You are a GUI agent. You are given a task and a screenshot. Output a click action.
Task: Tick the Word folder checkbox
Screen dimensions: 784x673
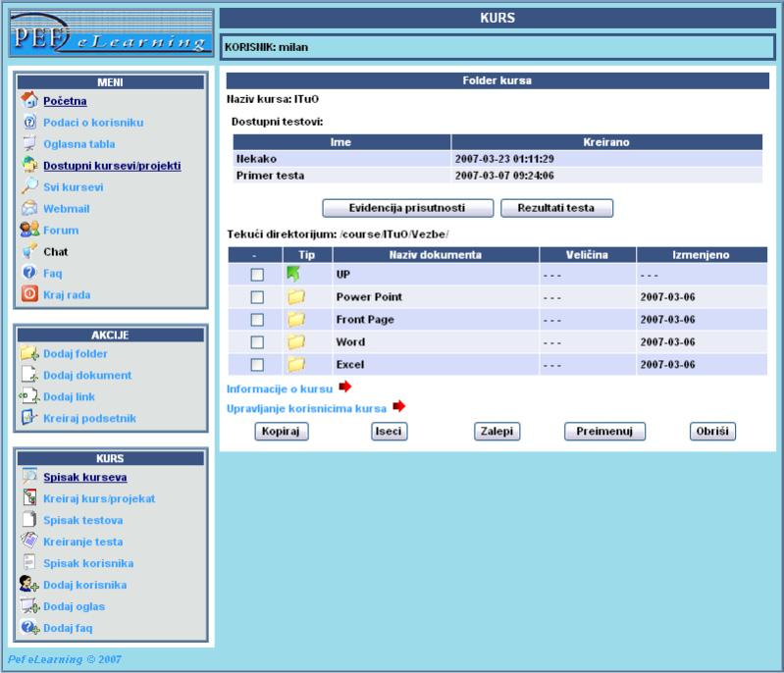(x=257, y=342)
